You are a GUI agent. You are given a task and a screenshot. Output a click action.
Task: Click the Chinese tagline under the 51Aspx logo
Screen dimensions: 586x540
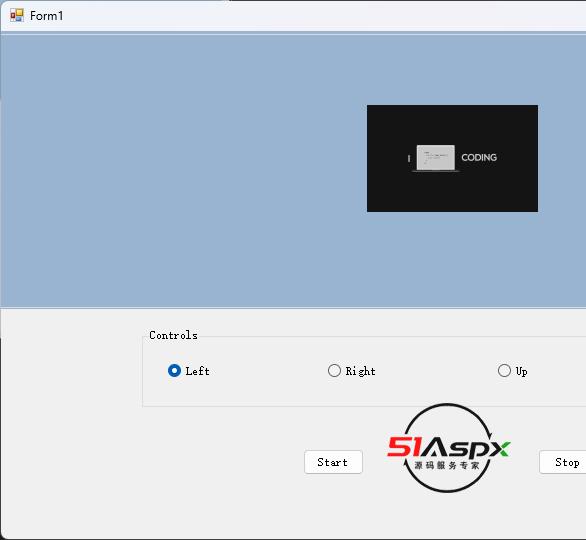coord(447,466)
